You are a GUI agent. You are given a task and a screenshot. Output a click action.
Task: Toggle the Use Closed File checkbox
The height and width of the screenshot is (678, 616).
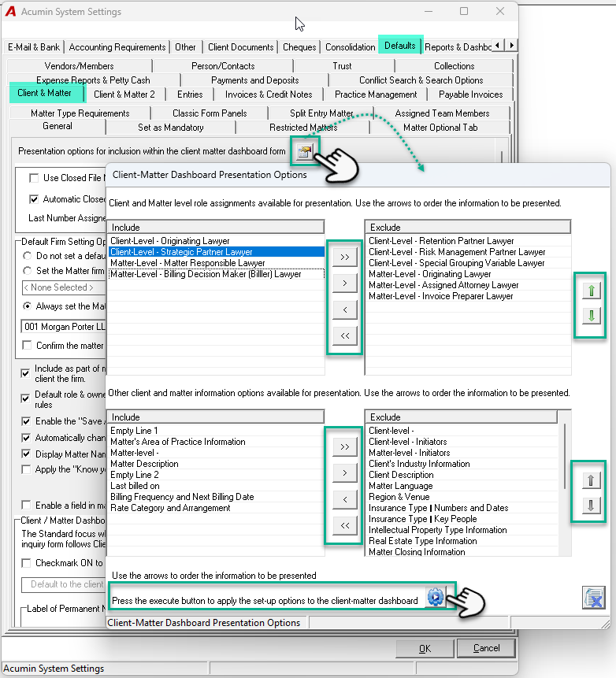pos(33,178)
